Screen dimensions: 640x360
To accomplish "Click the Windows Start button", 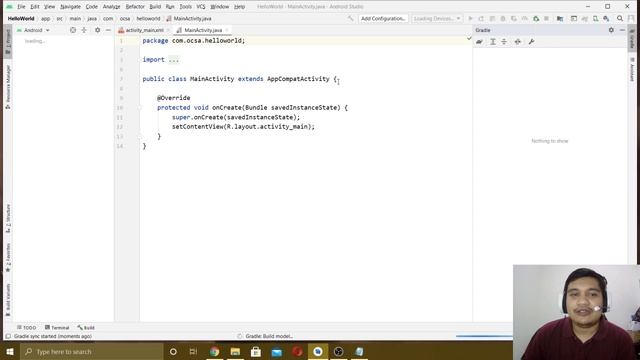I will click(10, 351).
